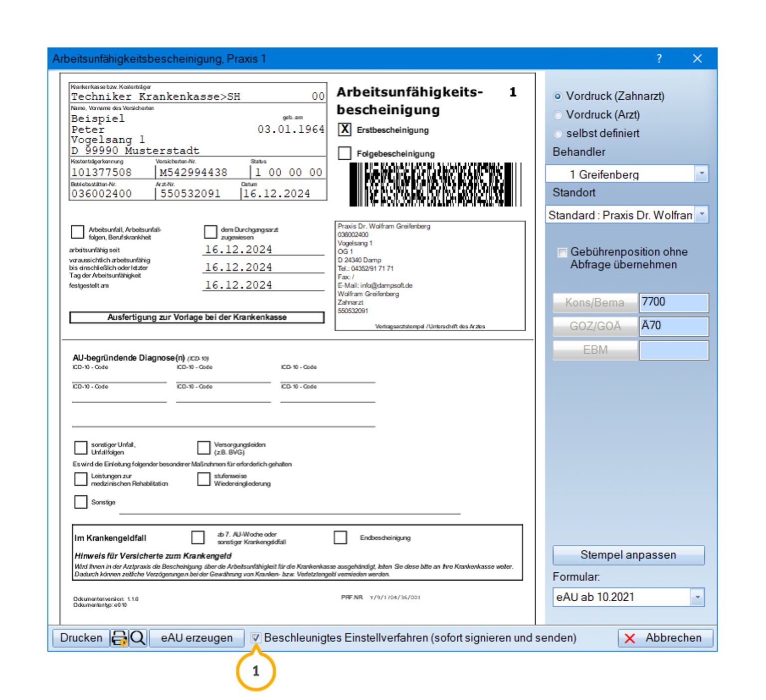Image resolution: width=766 pixels, height=700 pixels.
Task: Click the Sonstige free-text line
Action: coord(290,508)
